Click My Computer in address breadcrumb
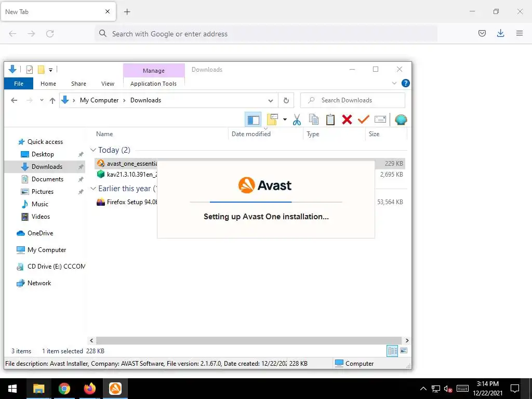This screenshot has width=532, height=399. coord(99,100)
